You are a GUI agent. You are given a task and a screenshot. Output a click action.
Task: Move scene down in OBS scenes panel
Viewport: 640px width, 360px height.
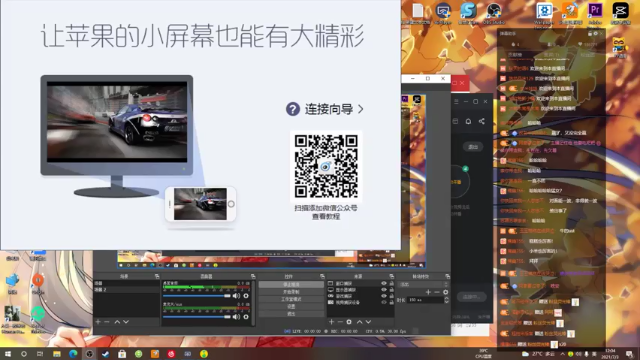point(126,322)
